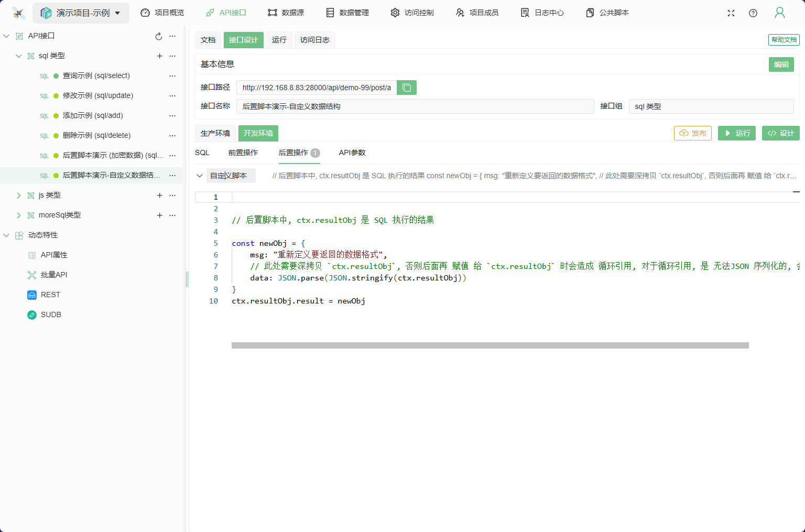
Task: Add new item to js 类型 group
Action: pos(160,196)
